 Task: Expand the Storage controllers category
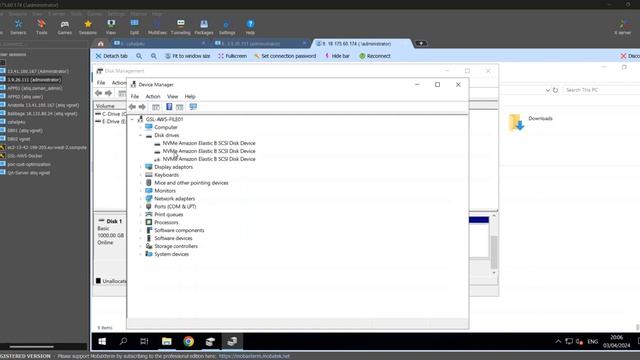(140, 246)
